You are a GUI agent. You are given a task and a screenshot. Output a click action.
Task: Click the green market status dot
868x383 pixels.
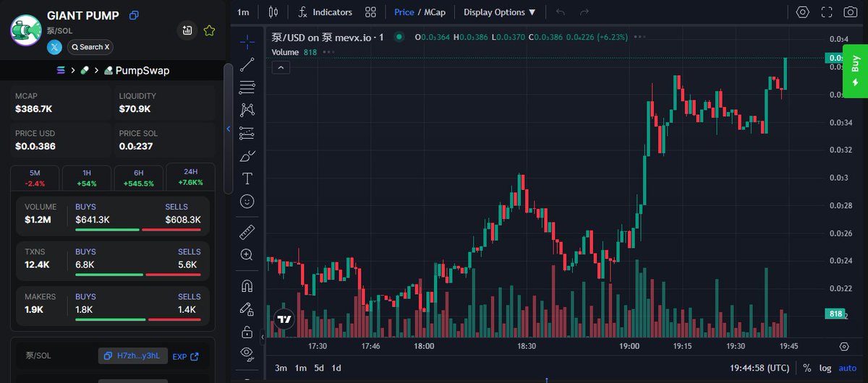[399, 37]
